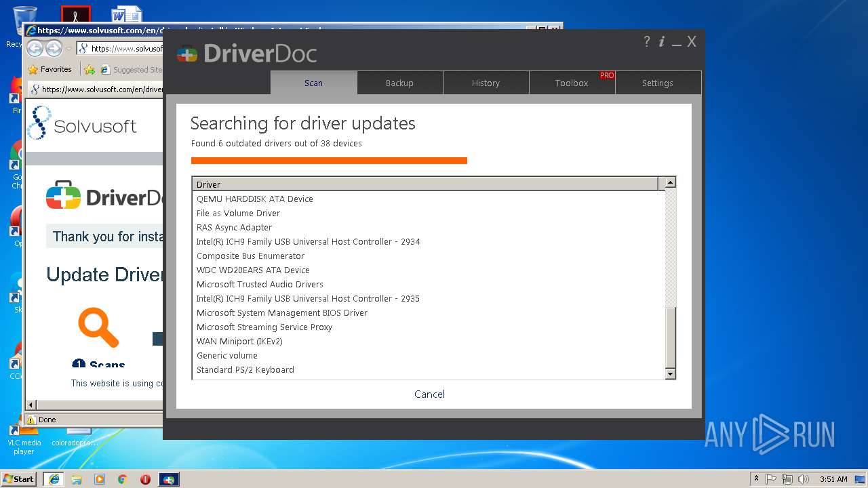Open the Toolbox PRO tab

pos(572,83)
